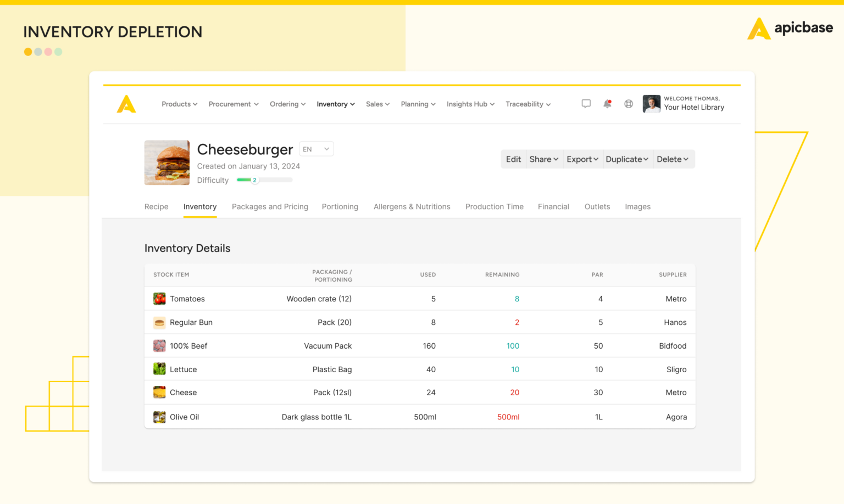This screenshot has width=844, height=504.
Task: Open the chat messages icon
Action: click(x=586, y=103)
